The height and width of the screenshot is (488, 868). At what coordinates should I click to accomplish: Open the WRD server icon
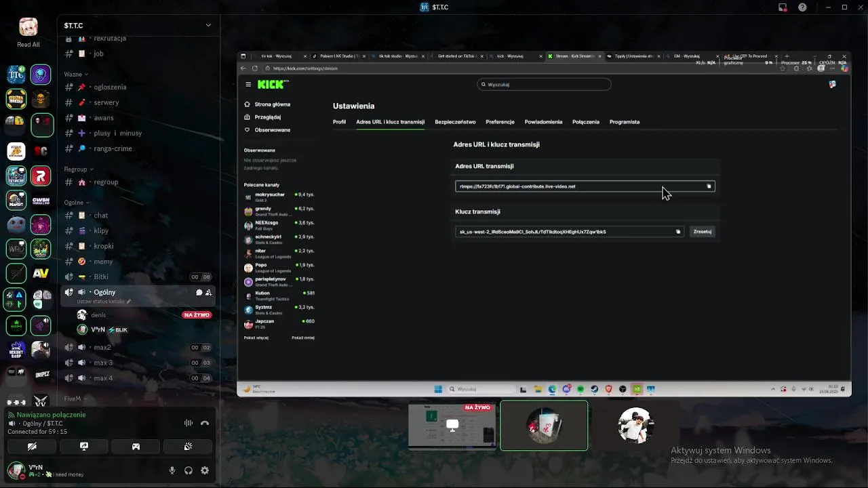point(16,249)
